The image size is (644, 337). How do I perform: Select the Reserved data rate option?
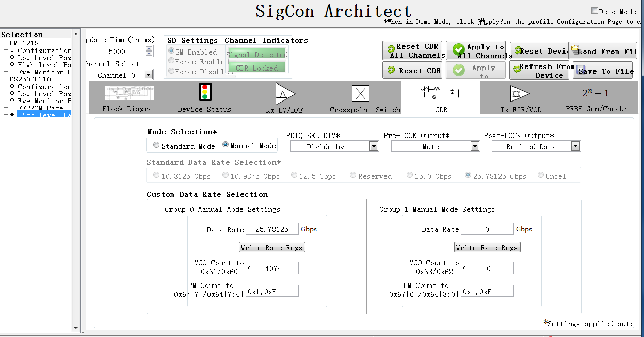353,175
